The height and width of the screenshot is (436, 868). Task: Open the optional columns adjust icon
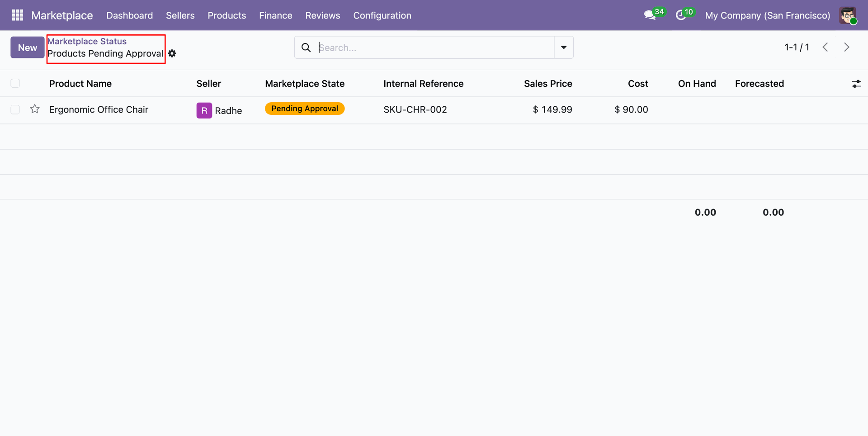(x=856, y=84)
